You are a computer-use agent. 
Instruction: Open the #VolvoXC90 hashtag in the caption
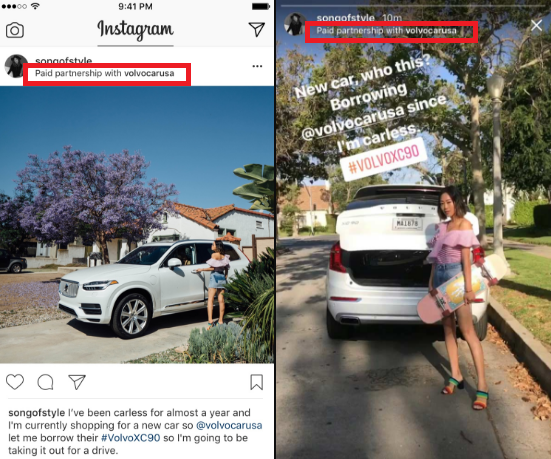[130, 438]
